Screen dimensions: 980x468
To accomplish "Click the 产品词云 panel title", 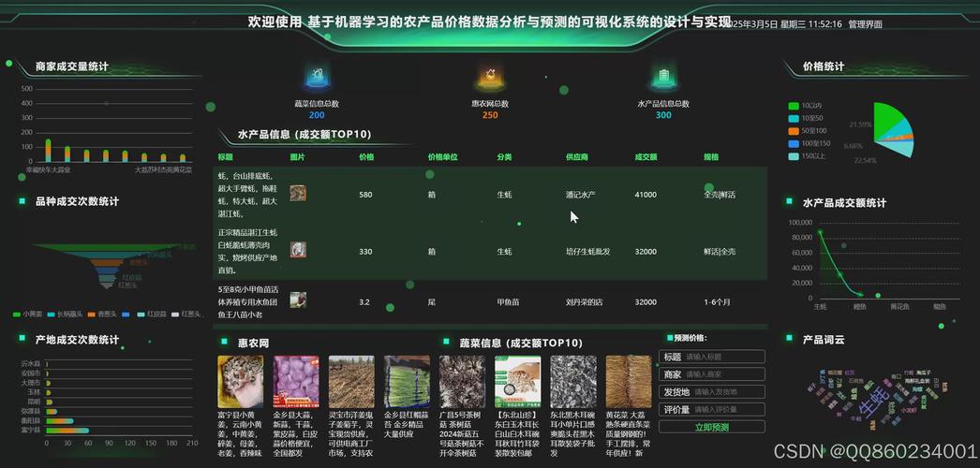I will (824, 340).
